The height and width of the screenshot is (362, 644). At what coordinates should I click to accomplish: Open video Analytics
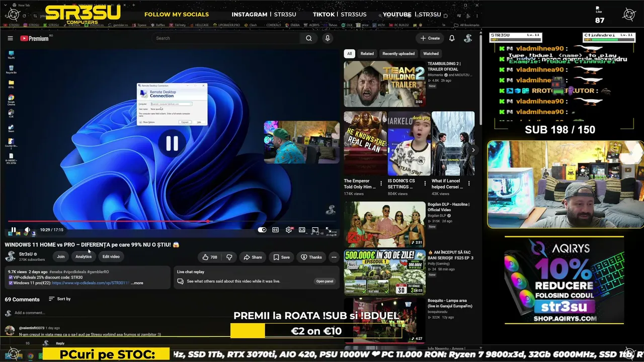(84, 256)
